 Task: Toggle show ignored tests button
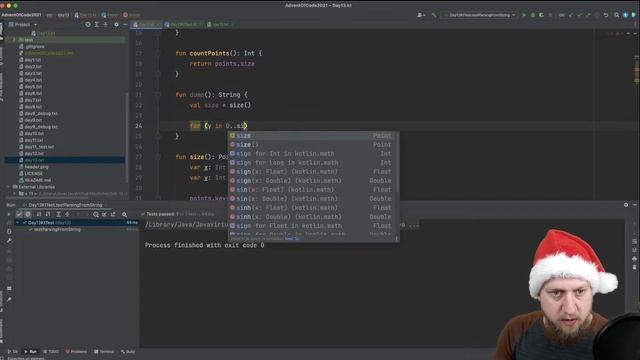(x=28, y=214)
